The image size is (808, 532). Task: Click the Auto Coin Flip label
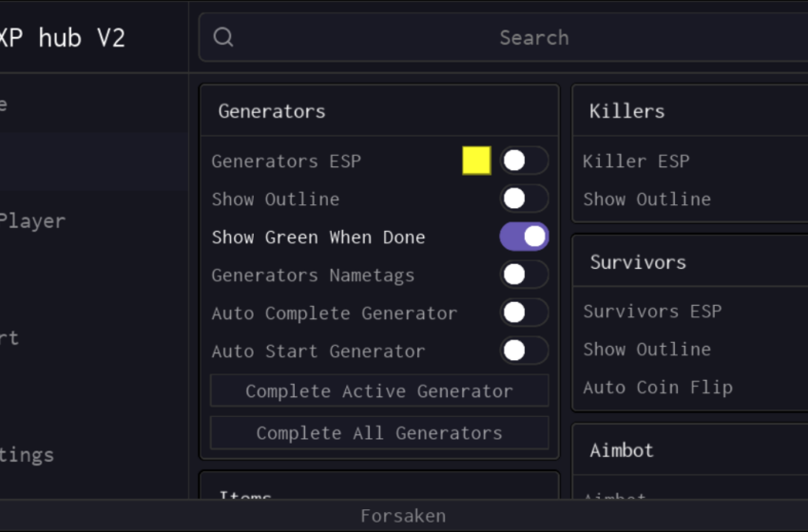tap(658, 388)
